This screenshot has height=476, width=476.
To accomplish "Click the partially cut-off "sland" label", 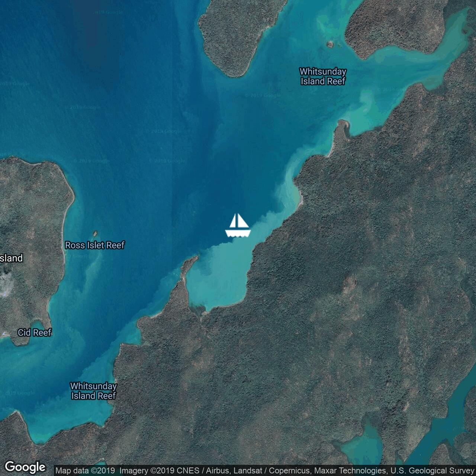I will click(11, 258).
